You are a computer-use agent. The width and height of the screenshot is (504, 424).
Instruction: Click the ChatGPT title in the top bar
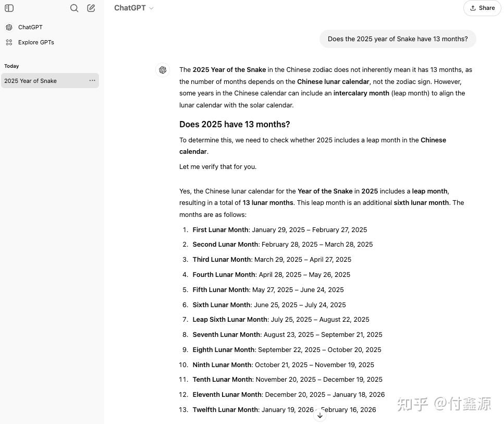130,8
